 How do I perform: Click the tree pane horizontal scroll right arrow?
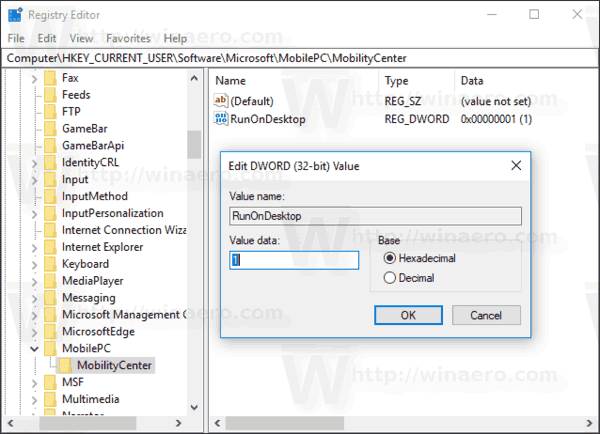pyautogui.click(x=178, y=423)
